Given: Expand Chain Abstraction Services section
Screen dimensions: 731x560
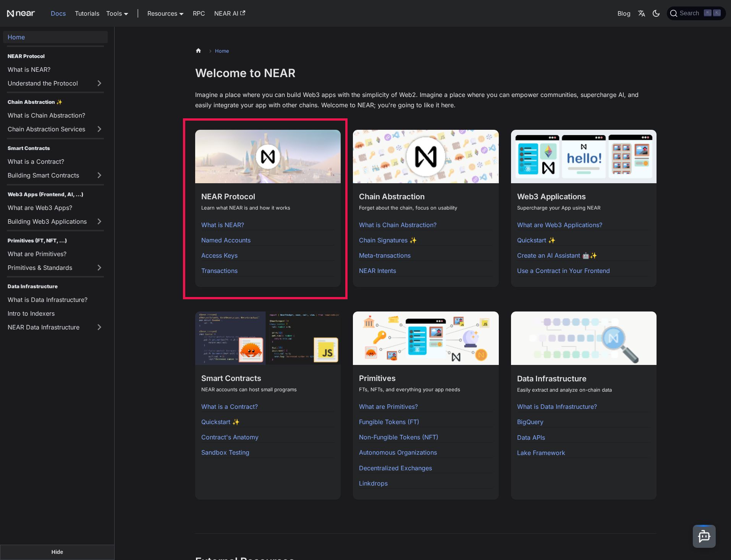Looking at the screenshot, I should 99,129.
